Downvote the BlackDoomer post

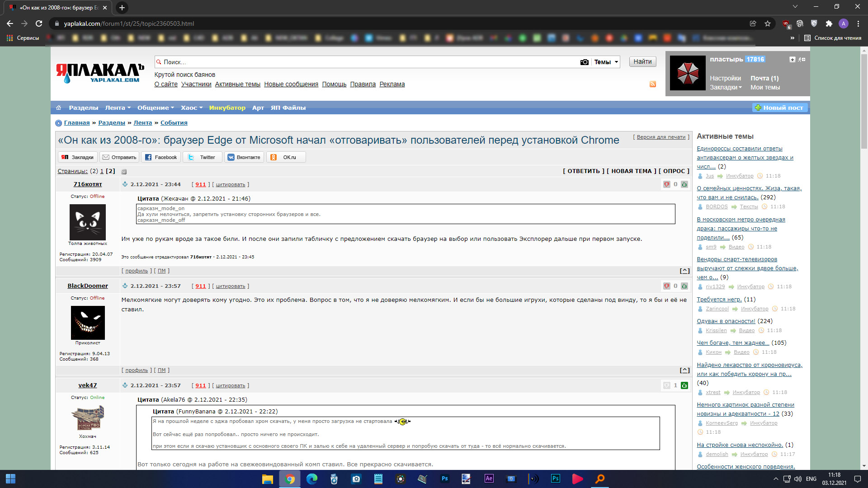tap(666, 286)
